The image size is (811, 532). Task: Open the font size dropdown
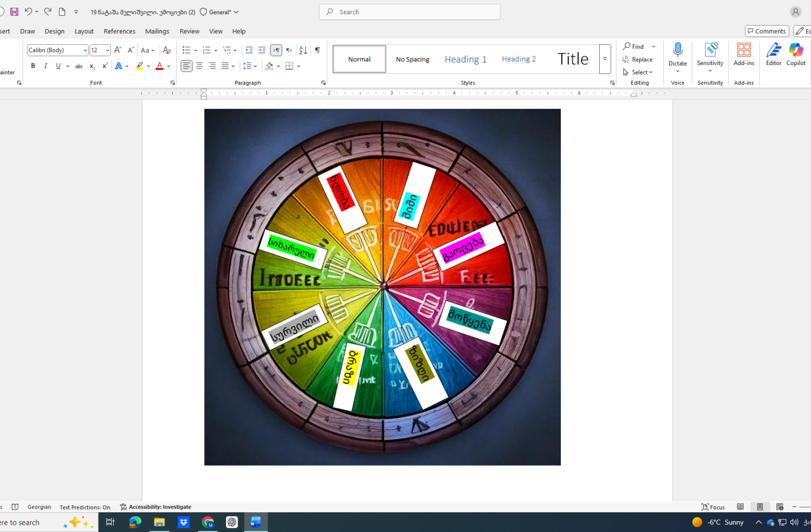[107, 50]
